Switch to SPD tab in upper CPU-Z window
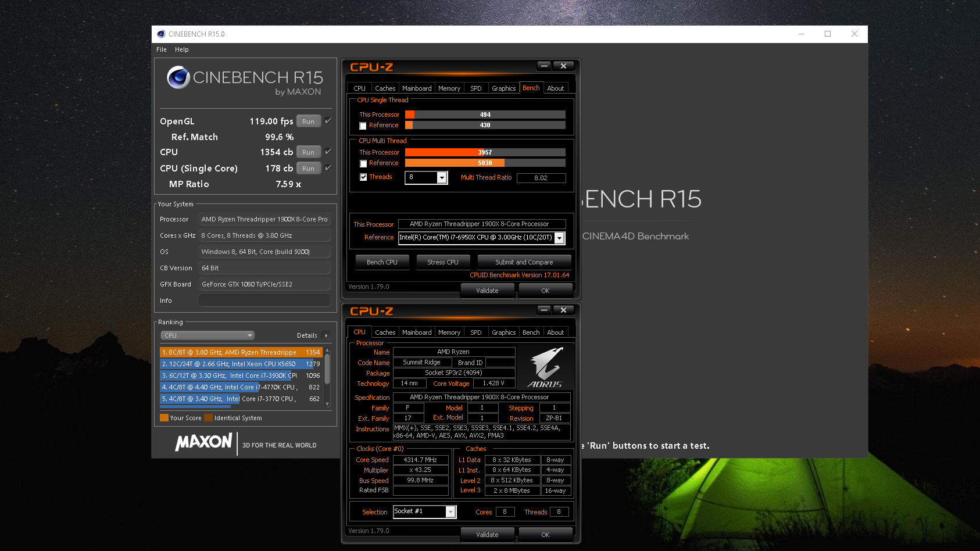980x551 pixels. pyautogui.click(x=476, y=88)
